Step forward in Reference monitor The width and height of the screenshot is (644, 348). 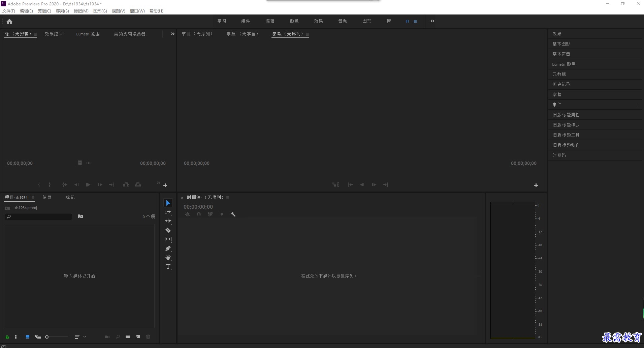tap(374, 185)
